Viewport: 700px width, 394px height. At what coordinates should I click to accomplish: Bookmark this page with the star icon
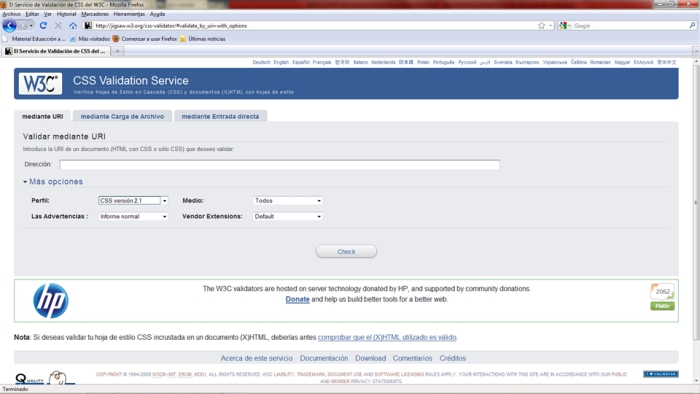[x=542, y=26]
